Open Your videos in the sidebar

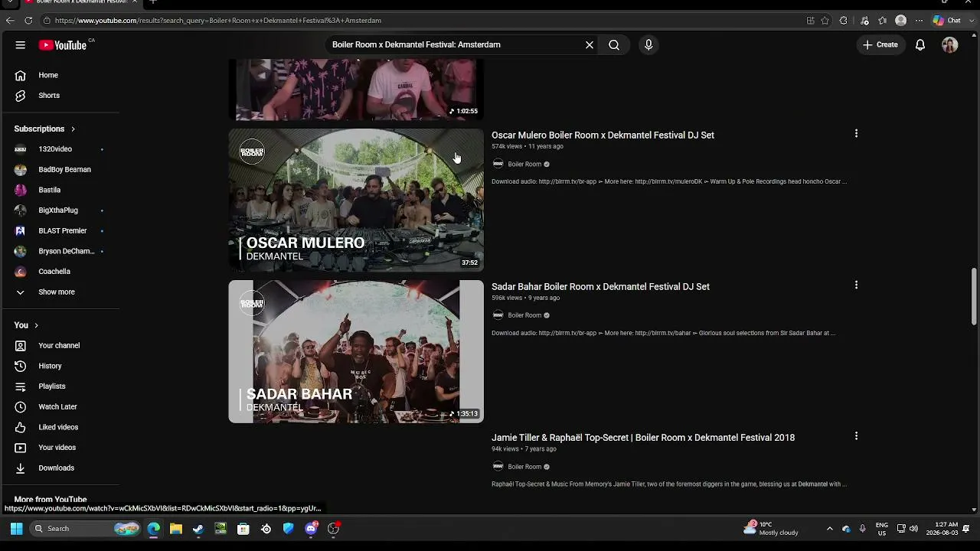coord(60,448)
